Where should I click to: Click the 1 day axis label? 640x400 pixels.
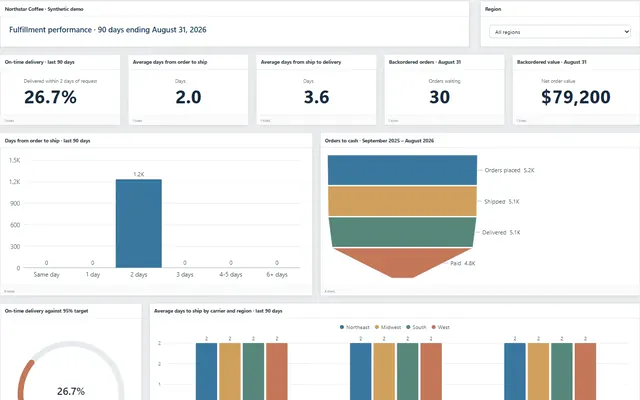(x=93, y=275)
